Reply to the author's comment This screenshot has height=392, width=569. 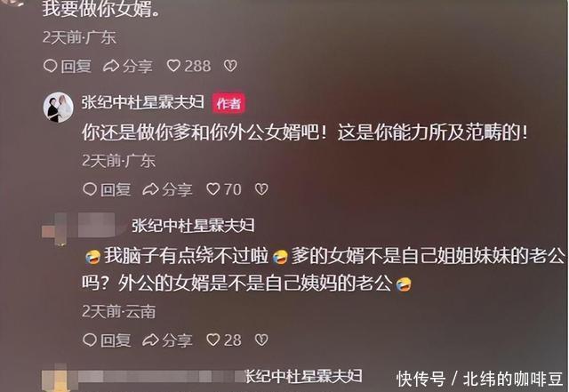[107, 189]
